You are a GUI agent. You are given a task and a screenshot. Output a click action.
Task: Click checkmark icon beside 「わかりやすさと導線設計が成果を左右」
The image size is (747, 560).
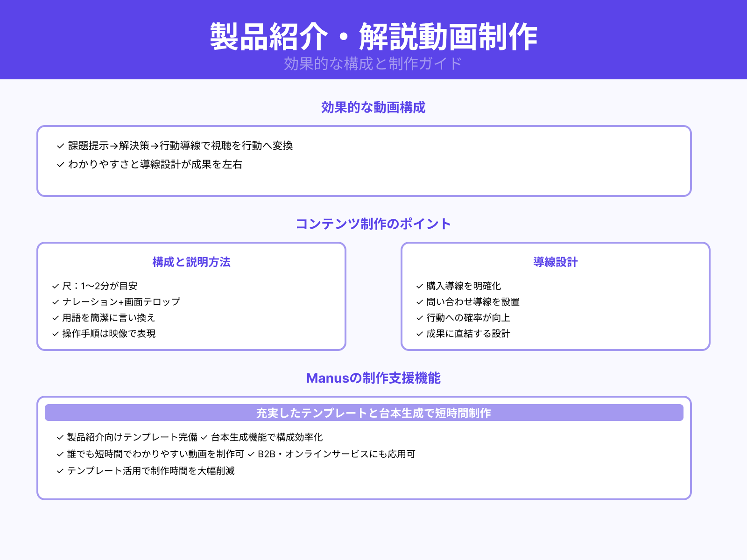coord(60,164)
